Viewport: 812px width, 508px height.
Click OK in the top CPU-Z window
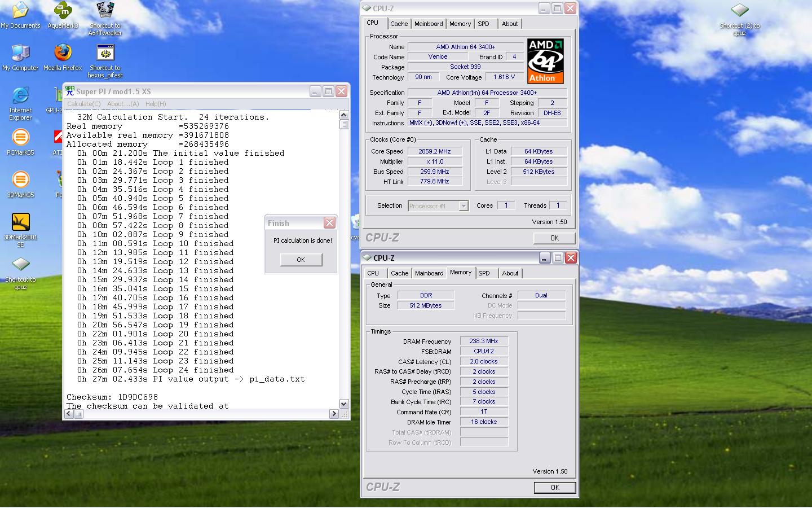(554, 238)
